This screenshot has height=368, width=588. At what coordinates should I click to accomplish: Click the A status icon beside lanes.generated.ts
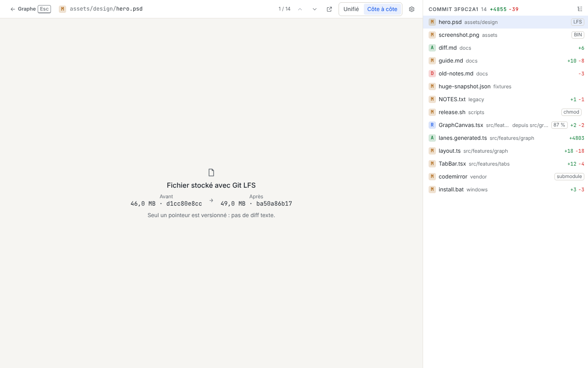[x=432, y=138]
